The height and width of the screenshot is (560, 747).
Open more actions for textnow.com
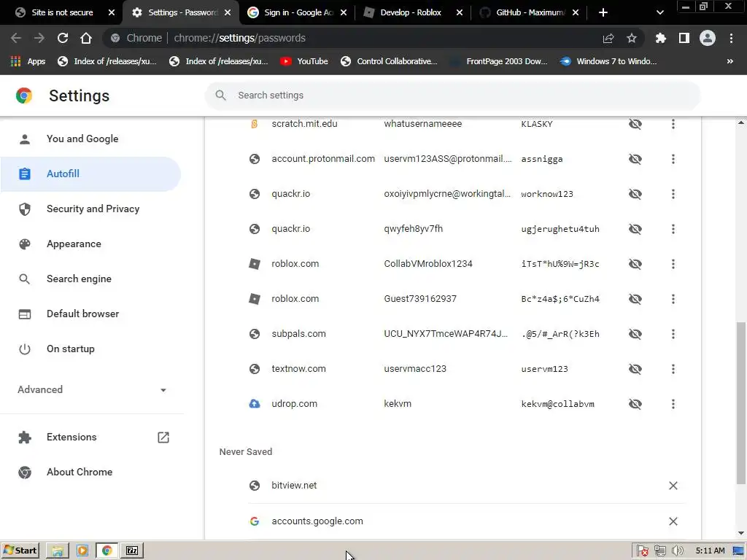click(x=673, y=368)
